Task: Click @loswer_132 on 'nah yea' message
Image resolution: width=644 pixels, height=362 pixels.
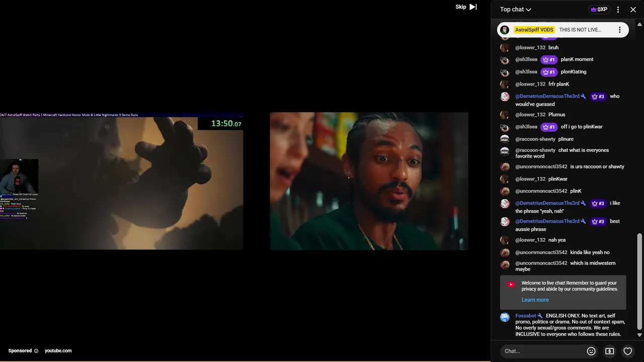Action: click(x=530, y=240)
